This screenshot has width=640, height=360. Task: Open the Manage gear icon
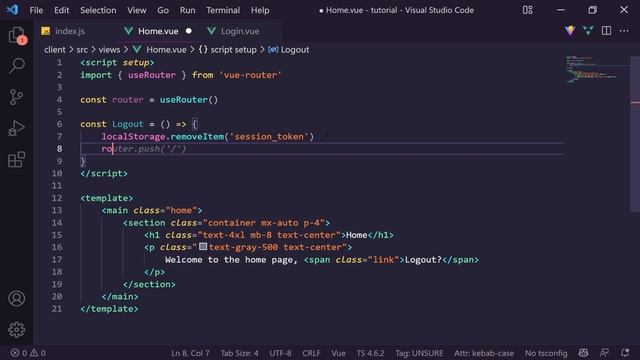17,329
